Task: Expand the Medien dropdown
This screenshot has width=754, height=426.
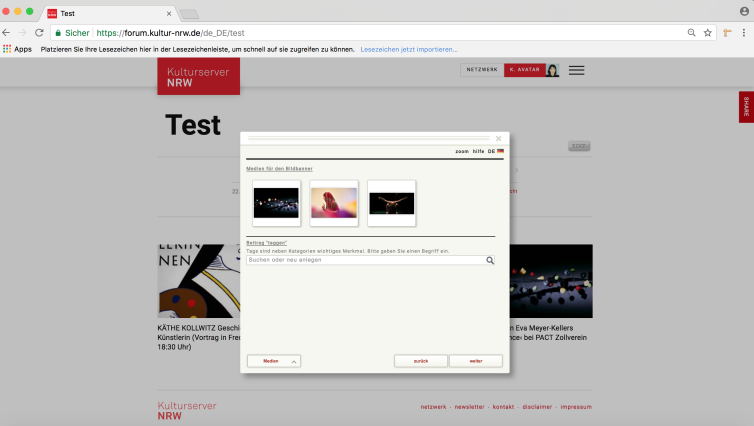Action: [x=274, y=361]
